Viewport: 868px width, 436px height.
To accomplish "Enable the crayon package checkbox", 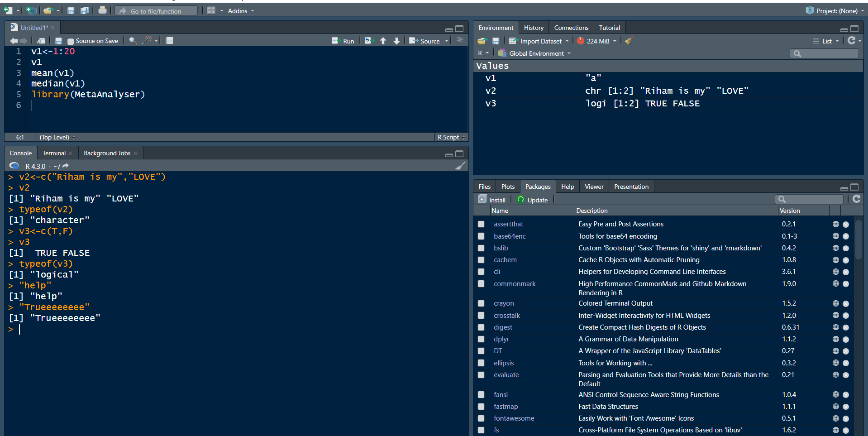I will tap(481, 303).
